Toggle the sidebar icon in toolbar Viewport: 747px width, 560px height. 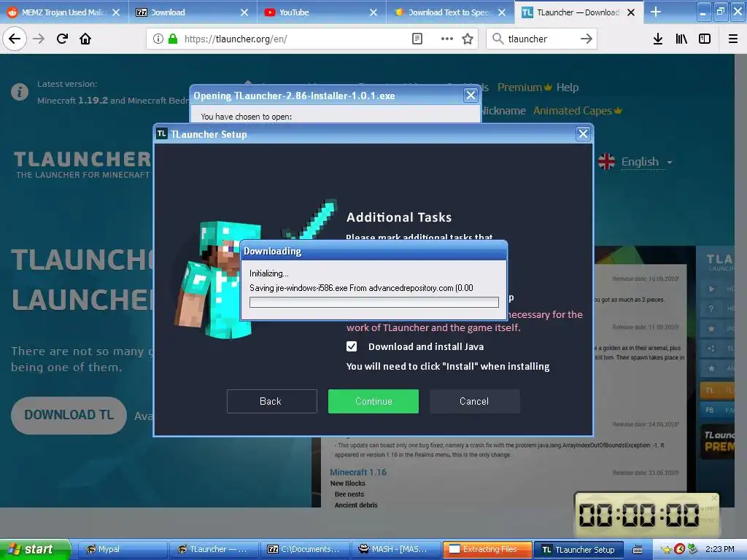click(705, 39)
